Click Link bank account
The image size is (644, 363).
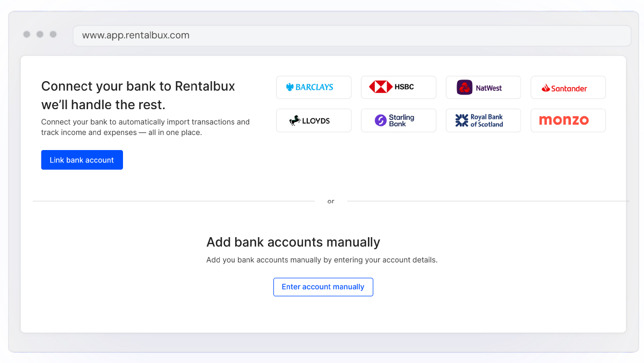pyautogui.click(x=82, y=160)
